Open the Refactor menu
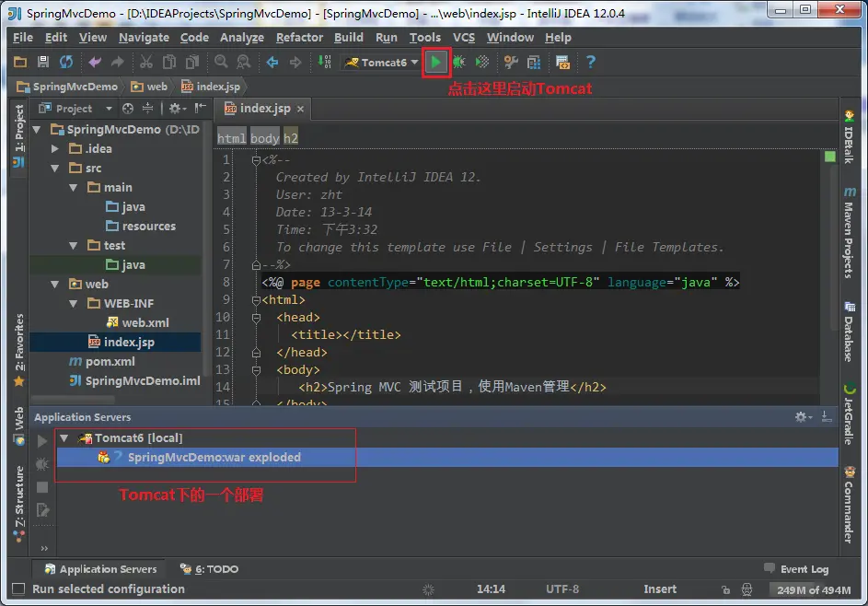This screenshot has width=868, height=606. [299, 37]
